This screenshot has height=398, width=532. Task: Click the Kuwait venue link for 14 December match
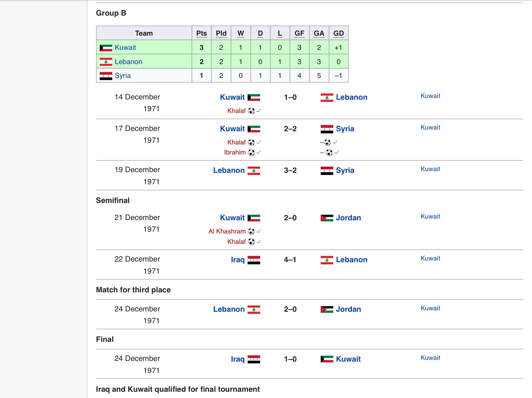tap(430, 96)
